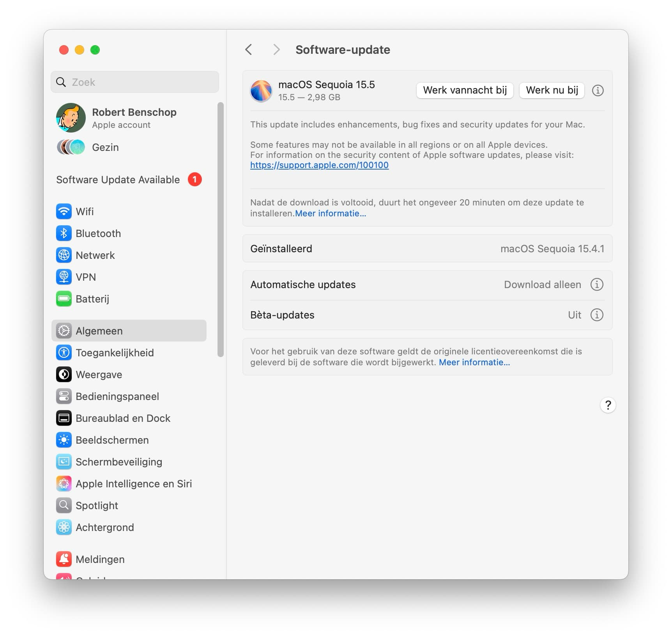
Task: Open Spotlight settings icon
Action: pyautogui.click(x=64, y=506)
